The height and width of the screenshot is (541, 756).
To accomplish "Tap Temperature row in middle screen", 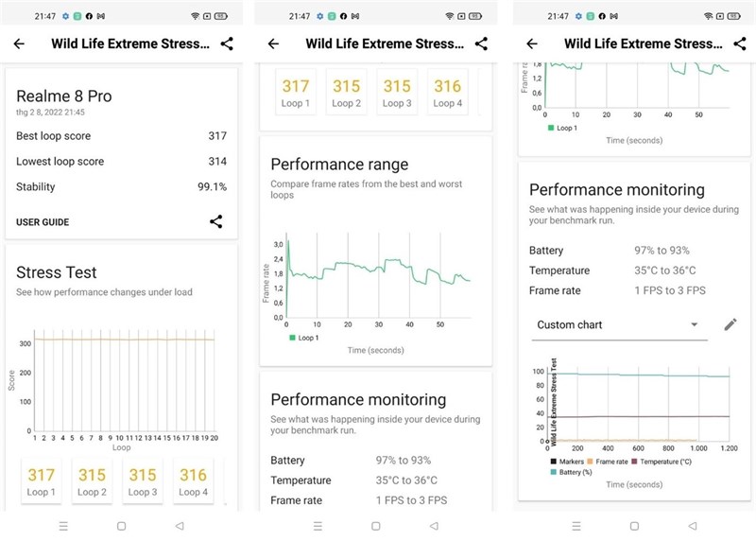I will [354, 480].
